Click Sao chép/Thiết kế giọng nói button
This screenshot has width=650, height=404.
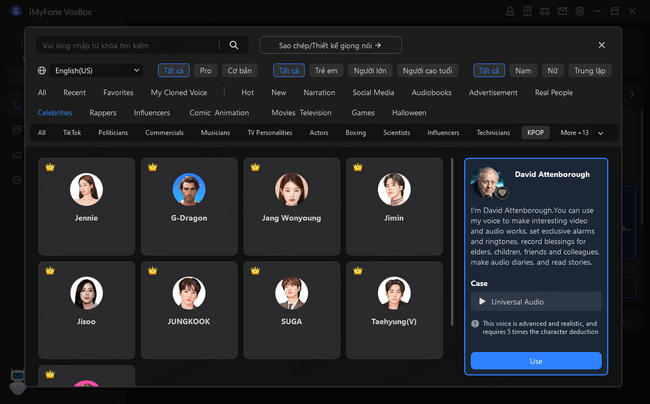point(330,45)
